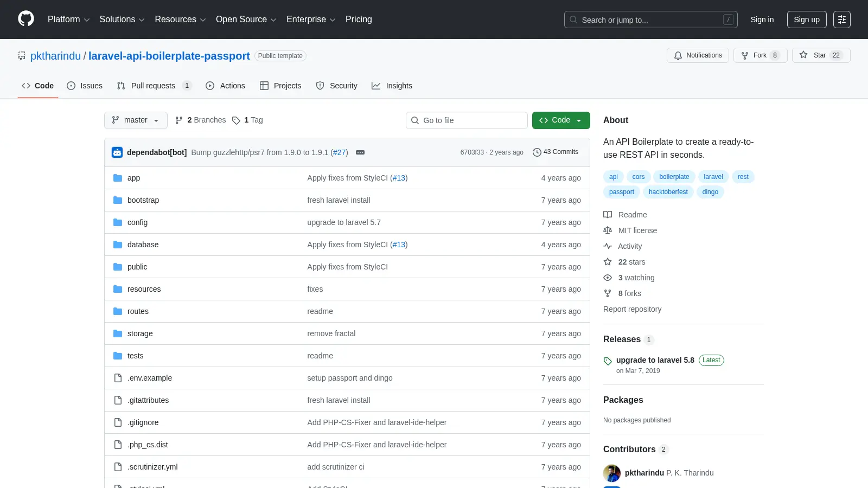Click the .scrutinizer.yml file icon
Image resolution: width=868 pixels, height=488 pixels.
tap(118, 467)
